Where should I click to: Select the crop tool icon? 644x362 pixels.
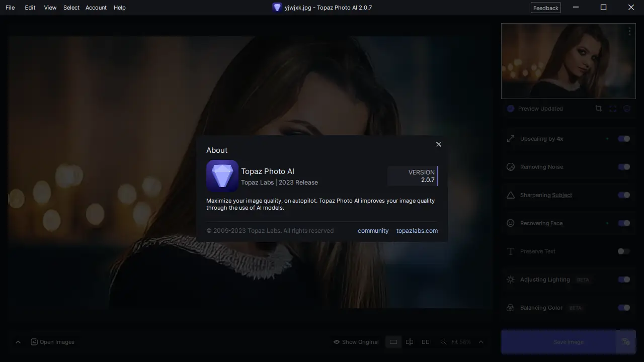coord(598,109)
